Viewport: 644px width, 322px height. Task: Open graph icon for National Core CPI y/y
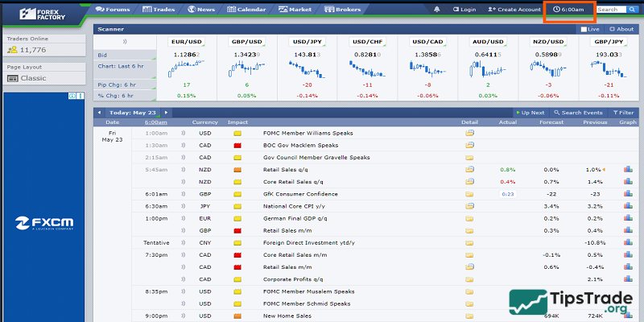627,206
